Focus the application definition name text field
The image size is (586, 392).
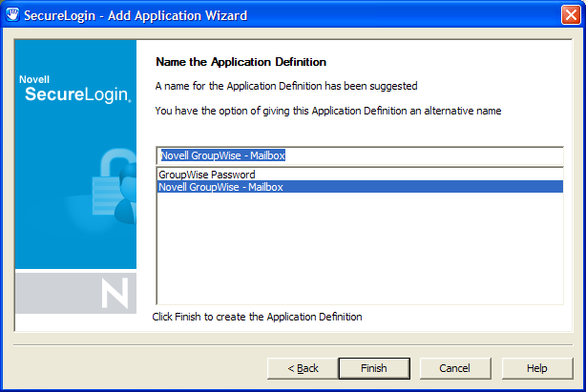(360, 156)
